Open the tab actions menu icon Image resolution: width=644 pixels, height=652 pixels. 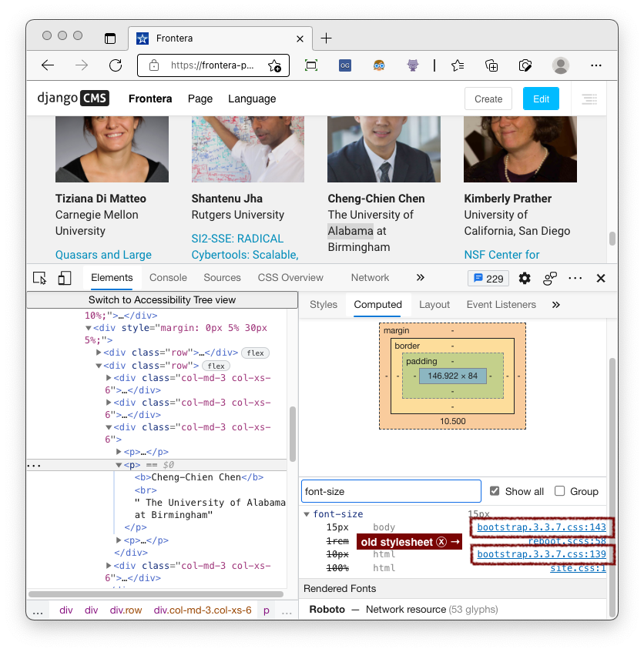[x=110, y=38]
